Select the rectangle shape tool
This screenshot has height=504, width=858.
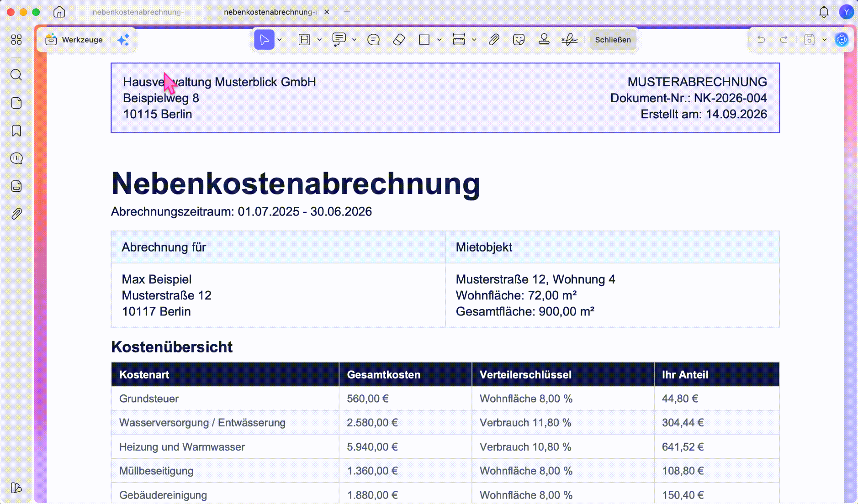(424, 40)
